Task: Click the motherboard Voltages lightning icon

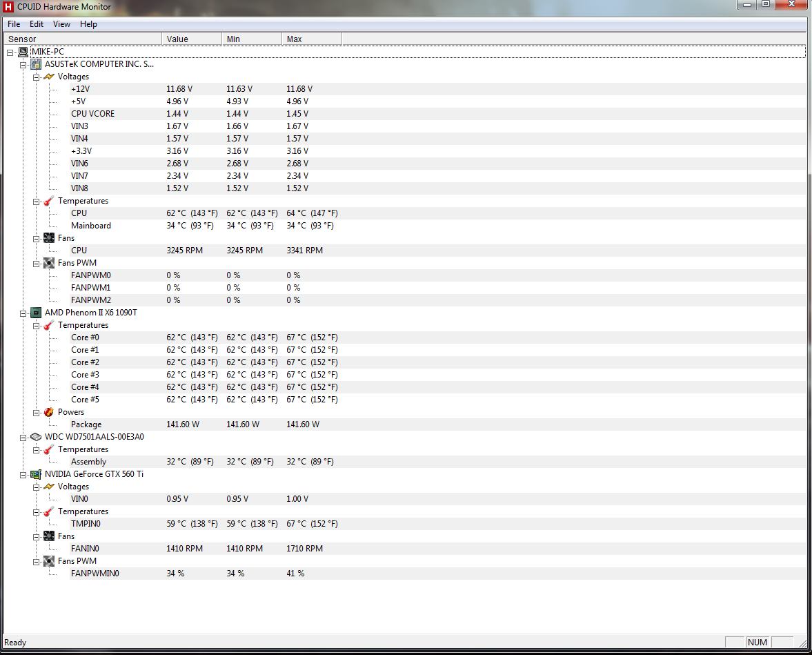Action: pyautogui.click(x=49, y=77)
